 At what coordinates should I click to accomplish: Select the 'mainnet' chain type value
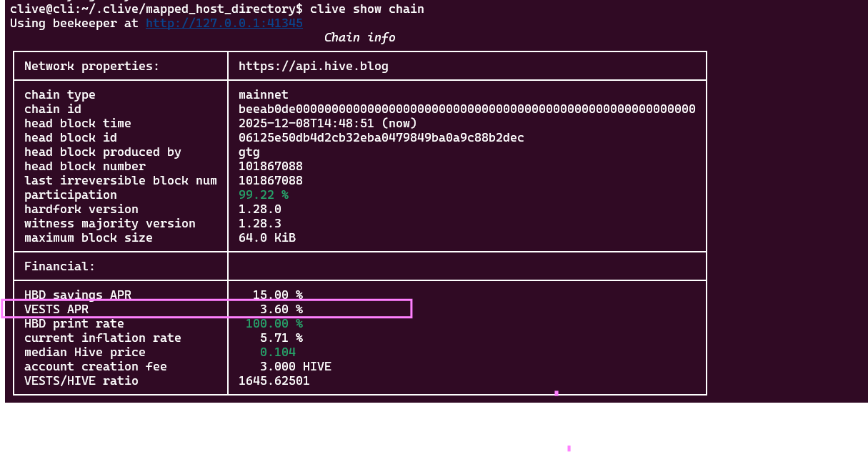(263, 95)
